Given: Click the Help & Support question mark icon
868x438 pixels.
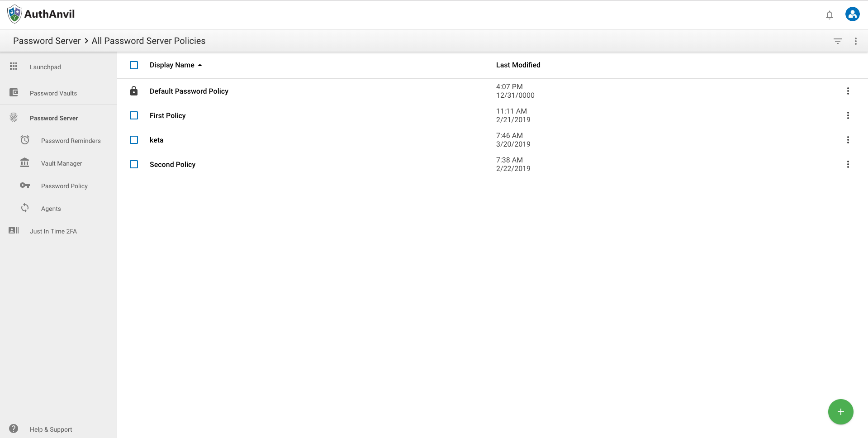Looking at the screenshot, I should click(14, 428).
